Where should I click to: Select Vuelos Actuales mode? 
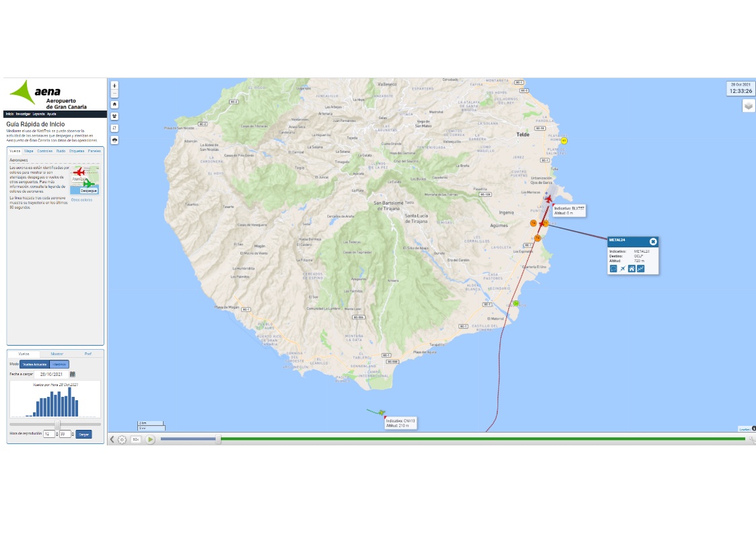(35, 365)
